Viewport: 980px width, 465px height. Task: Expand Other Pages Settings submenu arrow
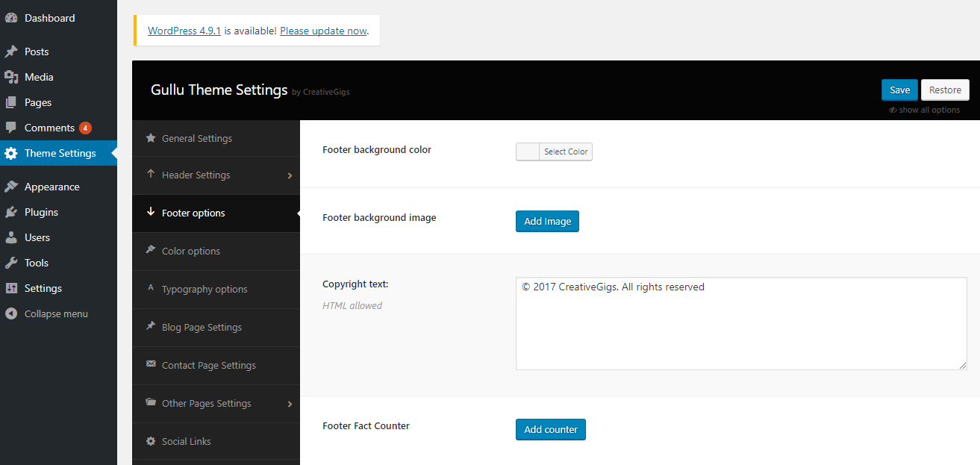[290, 404]
